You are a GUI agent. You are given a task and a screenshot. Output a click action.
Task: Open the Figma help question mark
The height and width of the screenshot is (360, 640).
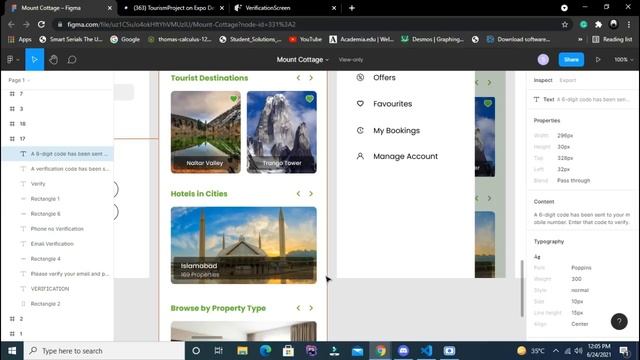619,322
